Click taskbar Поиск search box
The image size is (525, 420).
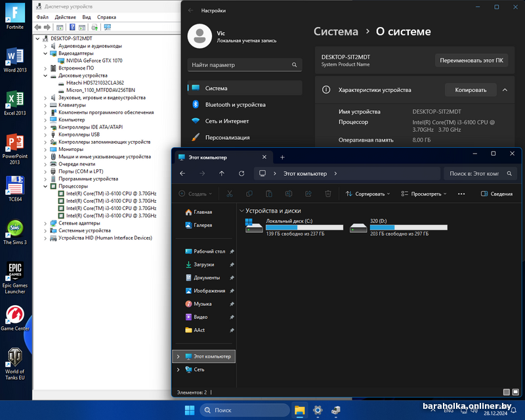point(244,410)
